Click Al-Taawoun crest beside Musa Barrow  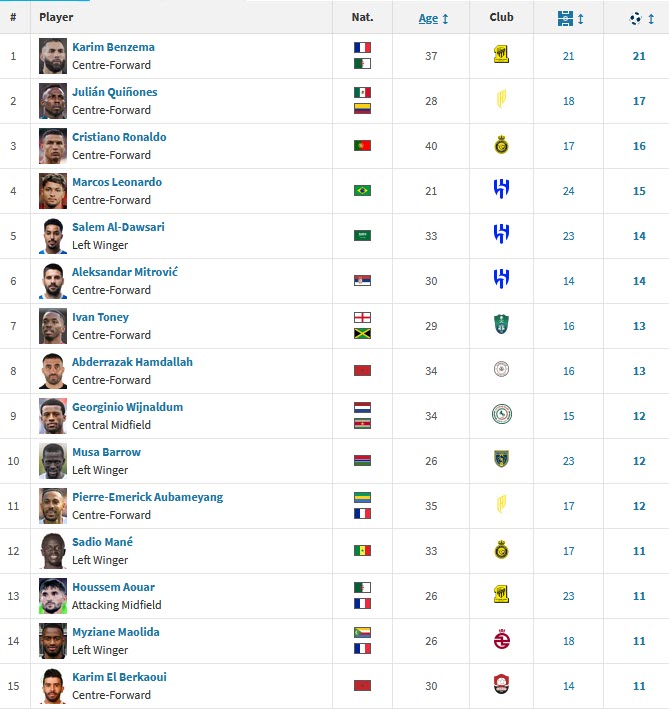tap(501, 459)
